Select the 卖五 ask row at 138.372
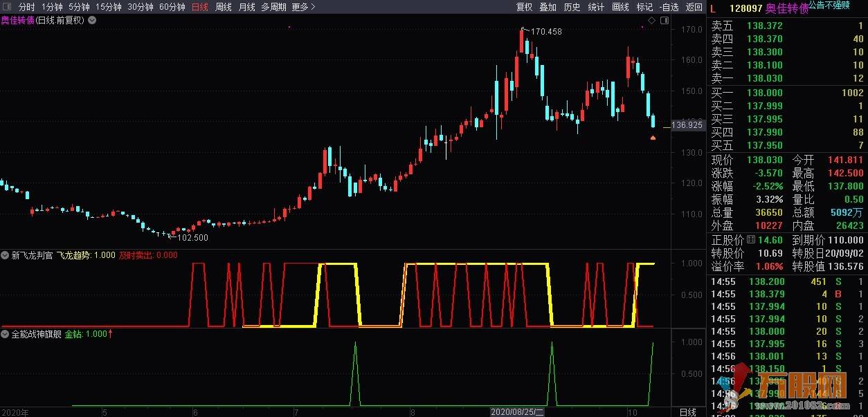The width and height of the screenshot is (868, 417). pyautogui.click(x=788, y=26)
